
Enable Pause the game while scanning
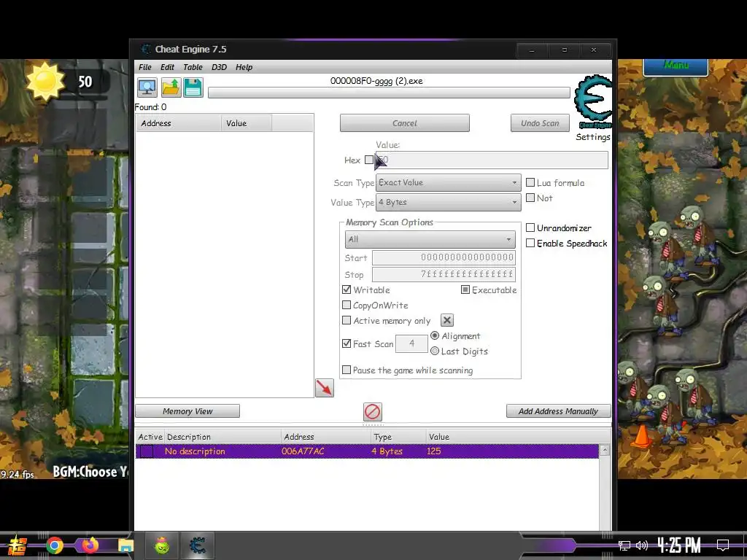(x=347, y=370)
